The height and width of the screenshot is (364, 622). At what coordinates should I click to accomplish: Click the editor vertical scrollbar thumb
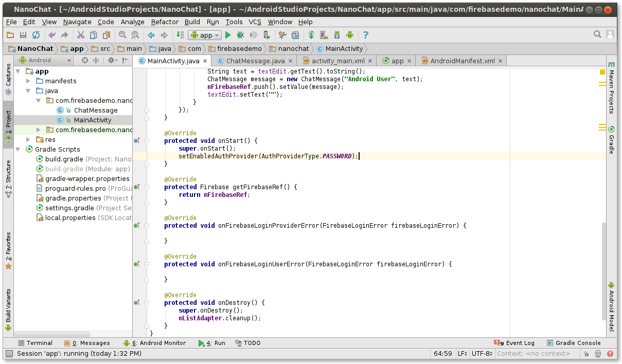pos(604,271)
